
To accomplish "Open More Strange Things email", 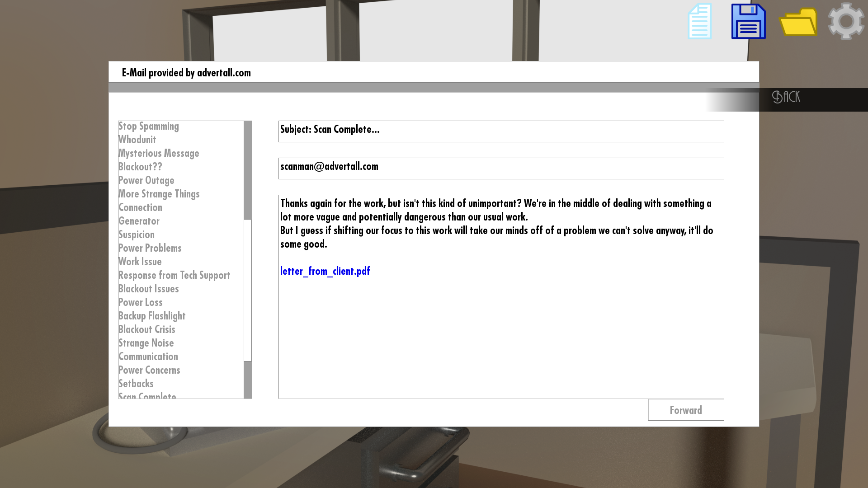I will pyautogui.click(x=159, y=194).
